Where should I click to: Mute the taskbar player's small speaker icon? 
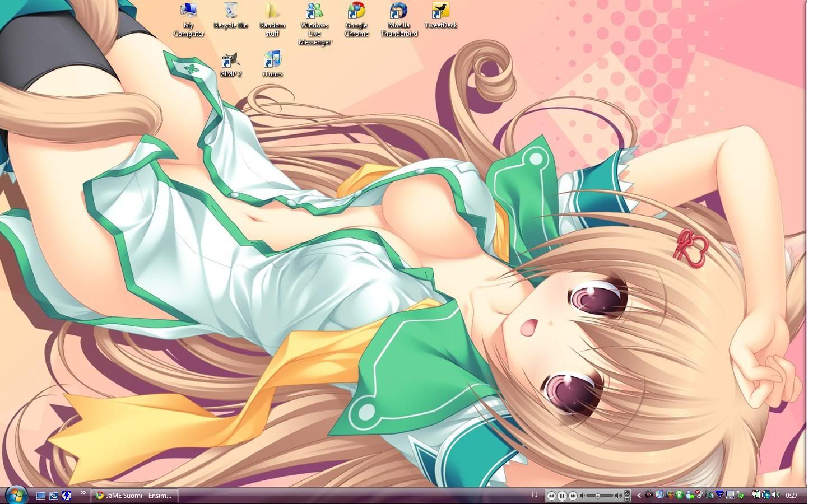click(583, 496)
